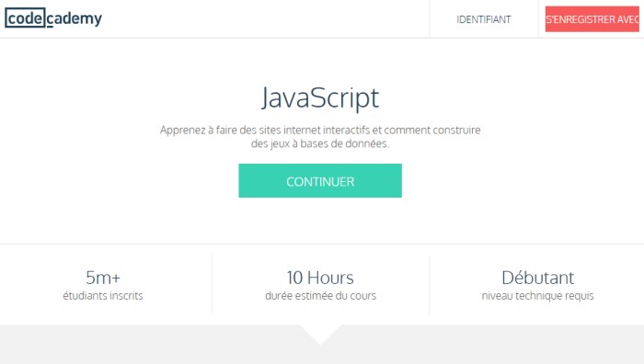Click the course description starting with 'Apprenez à faire'
Image resolution: width=644 pixels, height=364 pixels.
point(320,137)
